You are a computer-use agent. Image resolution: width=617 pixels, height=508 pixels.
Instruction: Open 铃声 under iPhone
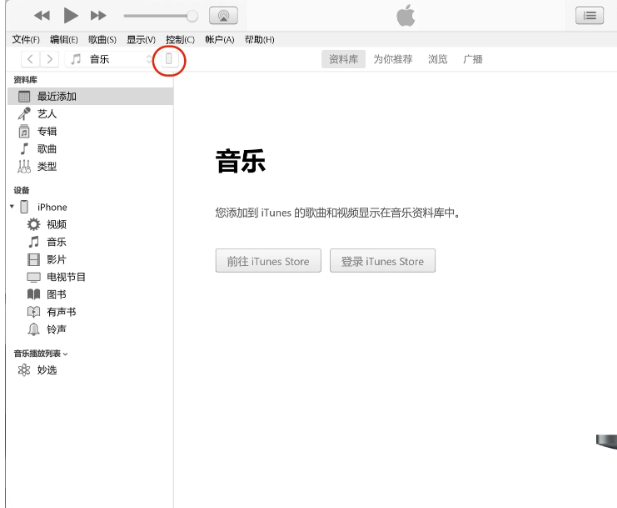tap(90, 329)
